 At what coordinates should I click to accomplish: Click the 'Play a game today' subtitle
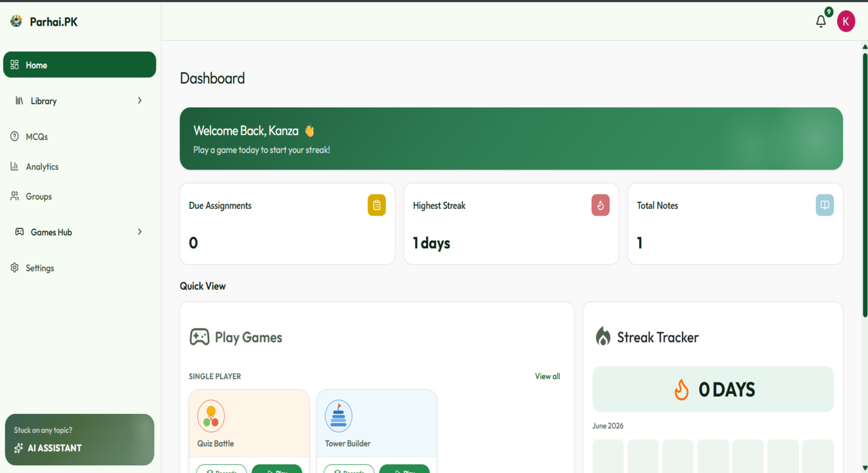point(262,150)
